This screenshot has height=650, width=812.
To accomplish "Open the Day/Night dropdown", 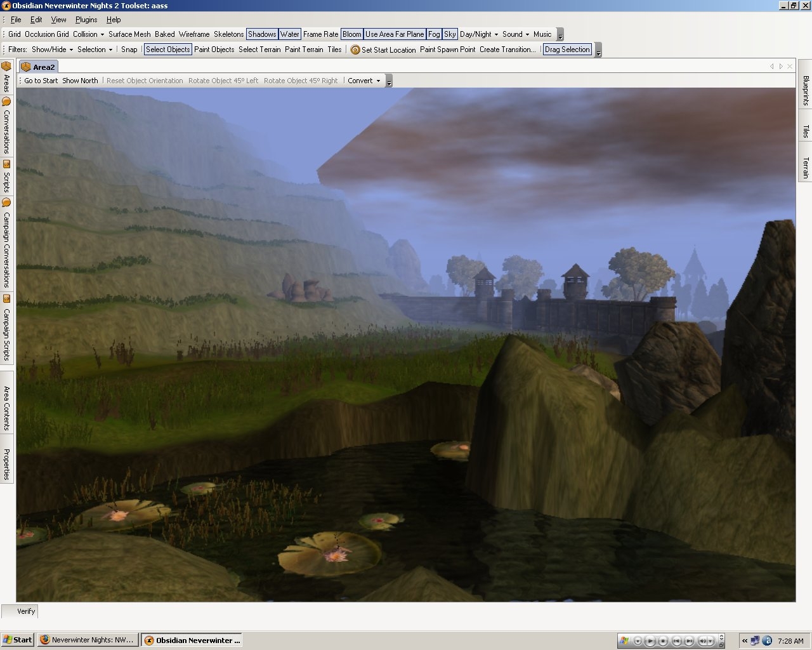I will point(479,34).
